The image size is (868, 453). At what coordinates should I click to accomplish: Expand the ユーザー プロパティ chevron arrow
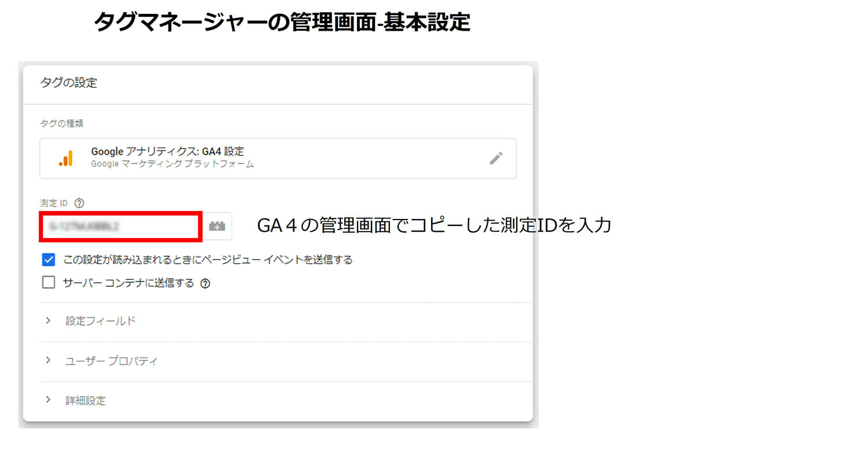(49, 360)
